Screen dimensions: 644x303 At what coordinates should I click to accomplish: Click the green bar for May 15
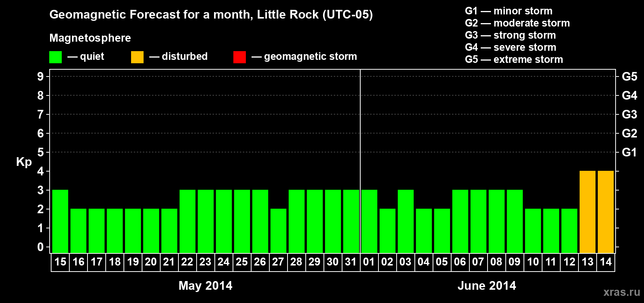click(x=60, y=221)
